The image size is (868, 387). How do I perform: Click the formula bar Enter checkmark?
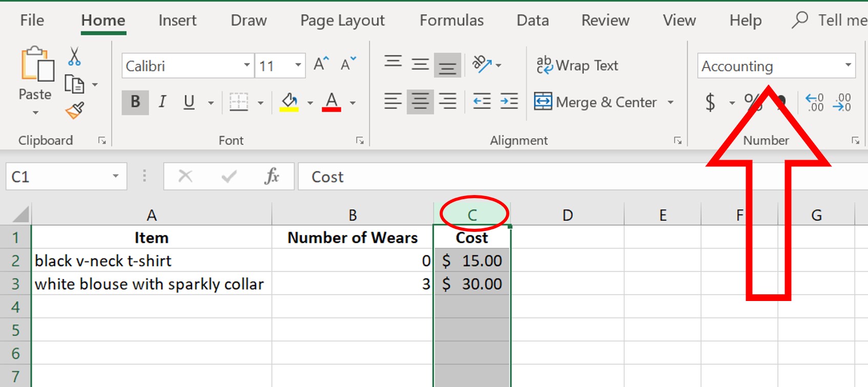pos(229,177)
